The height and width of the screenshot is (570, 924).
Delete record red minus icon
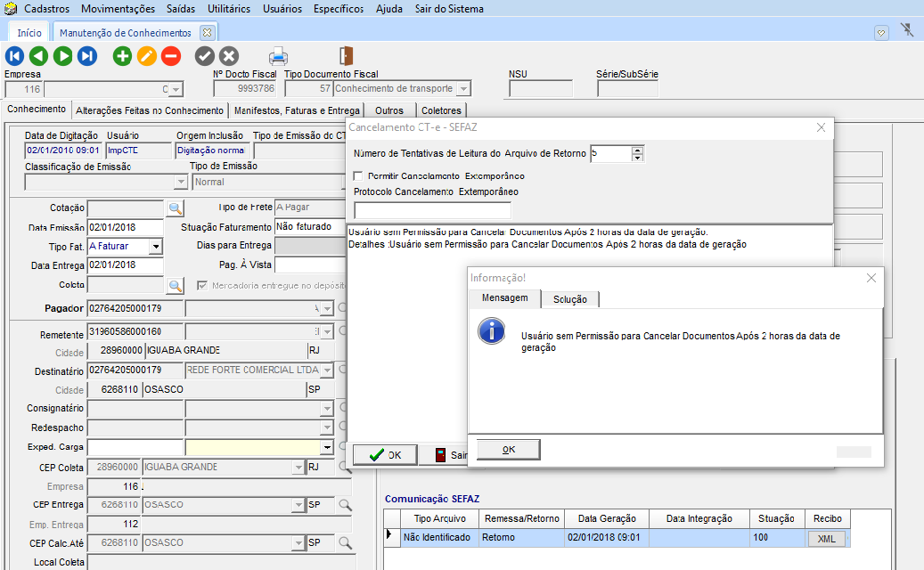click(x=171, y=56)
